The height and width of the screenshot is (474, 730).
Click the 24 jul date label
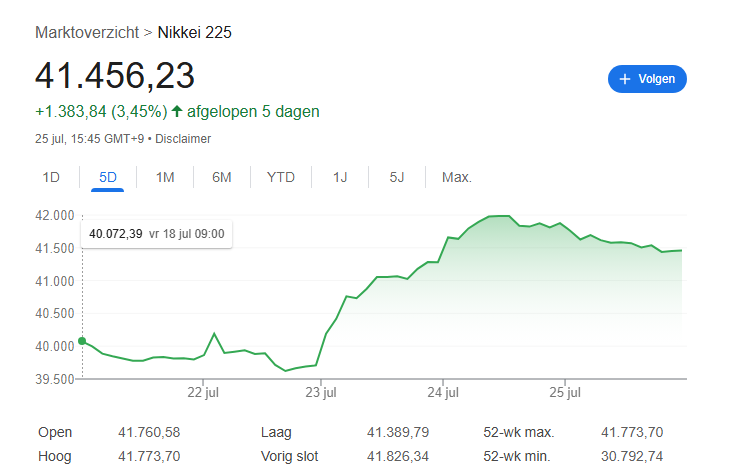click(x=443, y=393)
